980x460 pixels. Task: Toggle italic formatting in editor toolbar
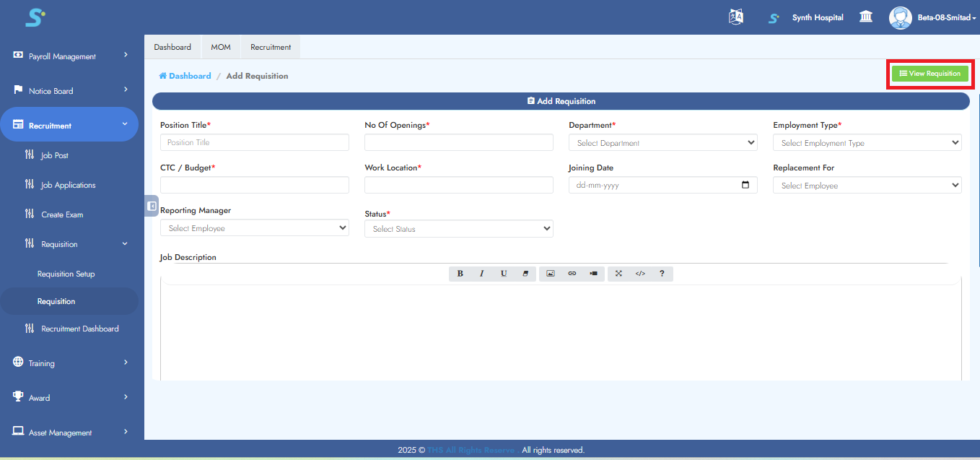pyautogui.click(x=481, y=274)
